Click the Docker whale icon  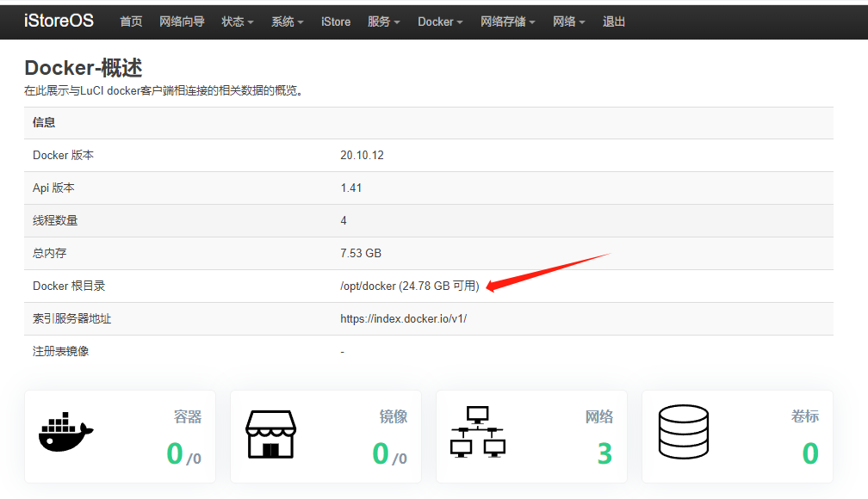click(65, 431)
